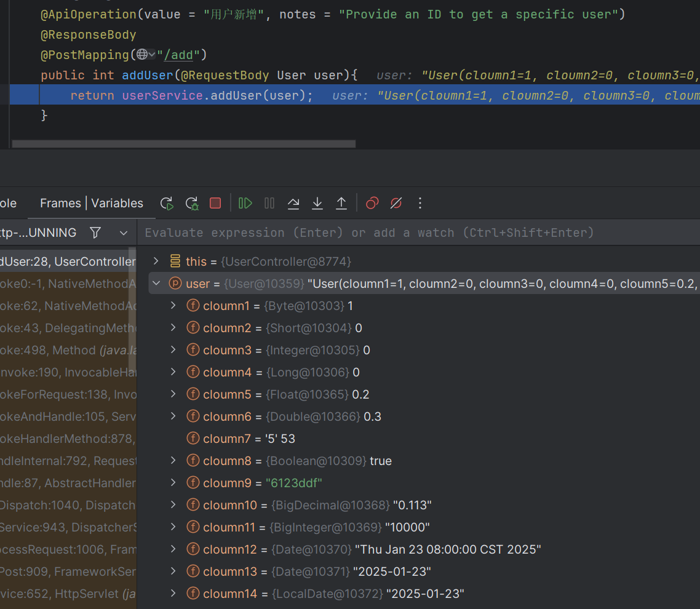The height and width of the screenshot is (609, 700).
Task: Select frame invoke:62, NativeMethodAc
Action: pos(68,306)
